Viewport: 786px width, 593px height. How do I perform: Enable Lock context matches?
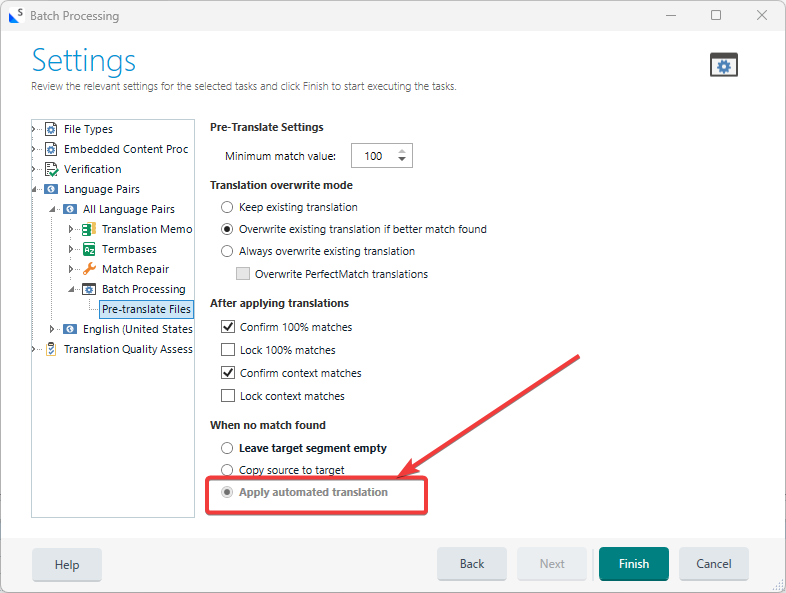[228, 396]
